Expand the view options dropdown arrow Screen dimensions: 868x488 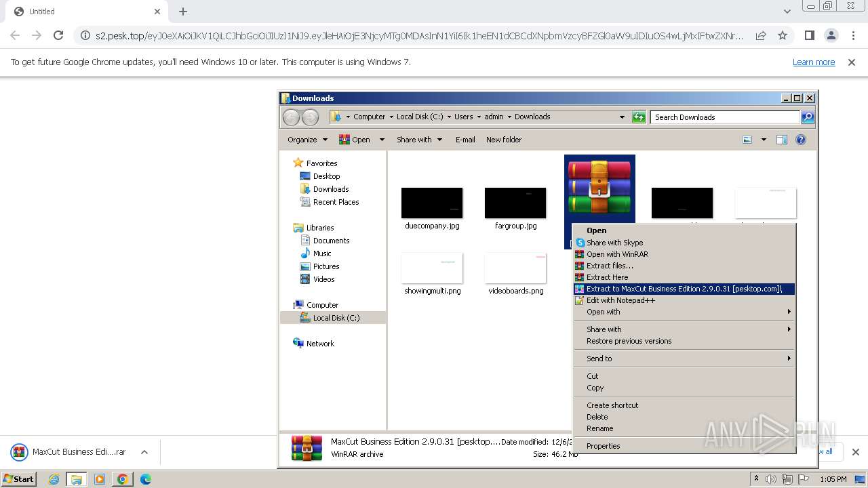click(x=764, y=140)
